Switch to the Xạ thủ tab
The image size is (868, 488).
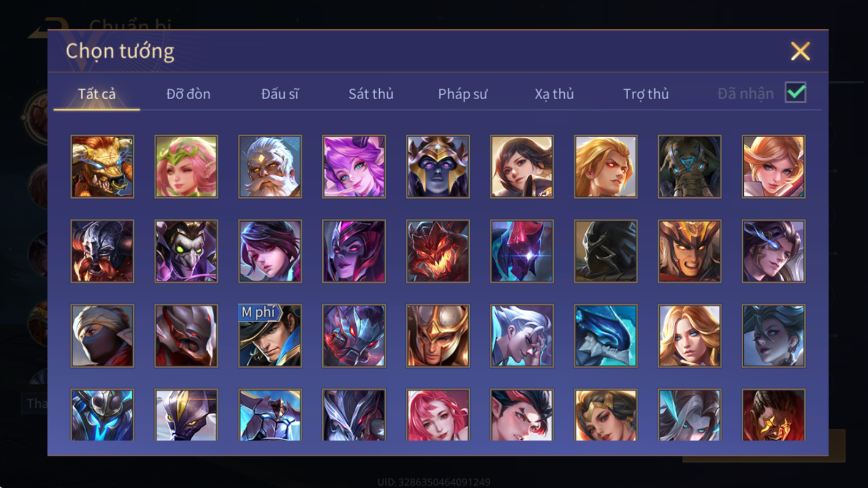pos(554,94)
